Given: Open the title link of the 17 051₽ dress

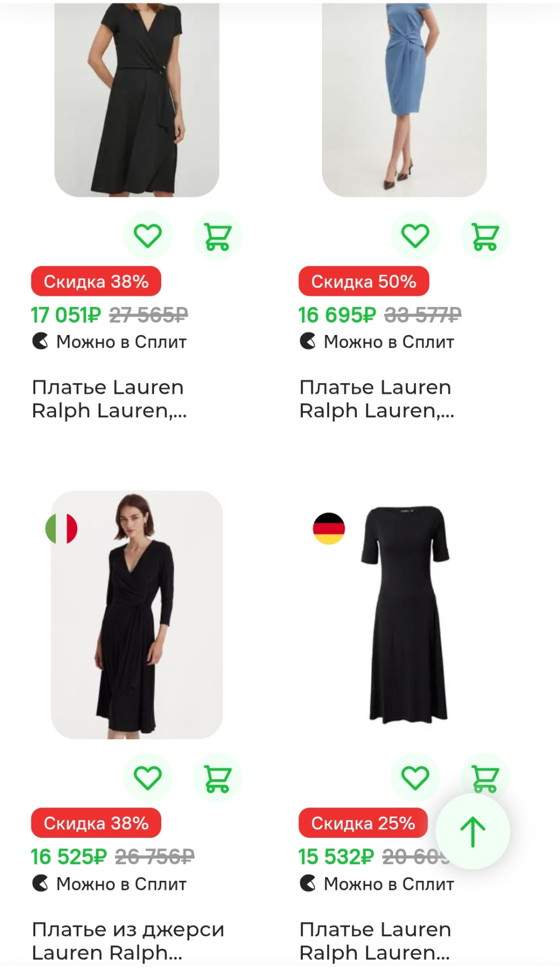Looking at the screenshot, I should [109, 399].
